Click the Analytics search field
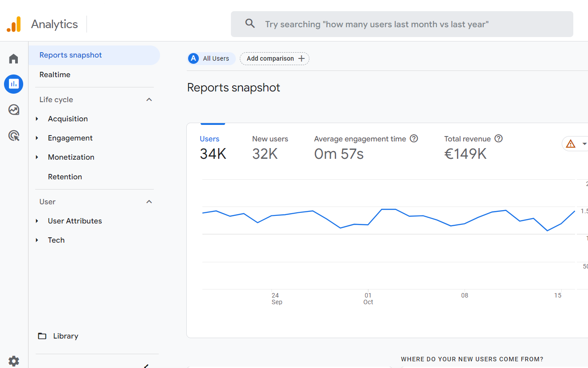 click(x=401, y=24)
